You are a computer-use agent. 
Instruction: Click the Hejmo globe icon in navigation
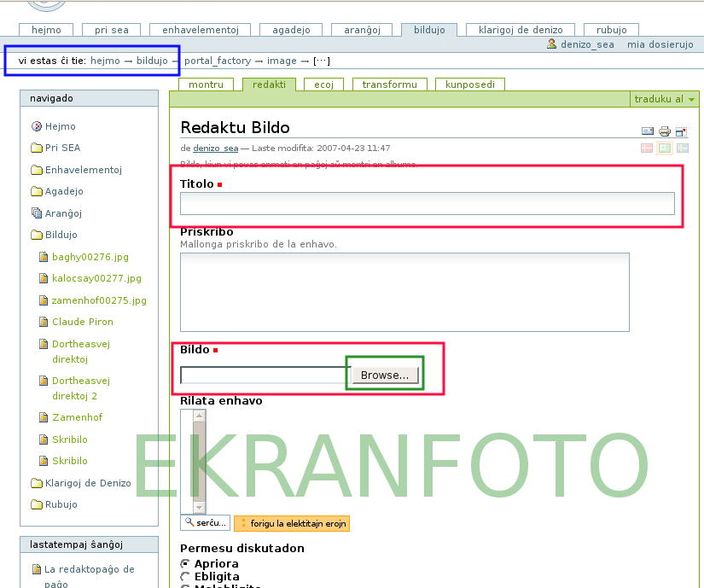click(37, 126)
